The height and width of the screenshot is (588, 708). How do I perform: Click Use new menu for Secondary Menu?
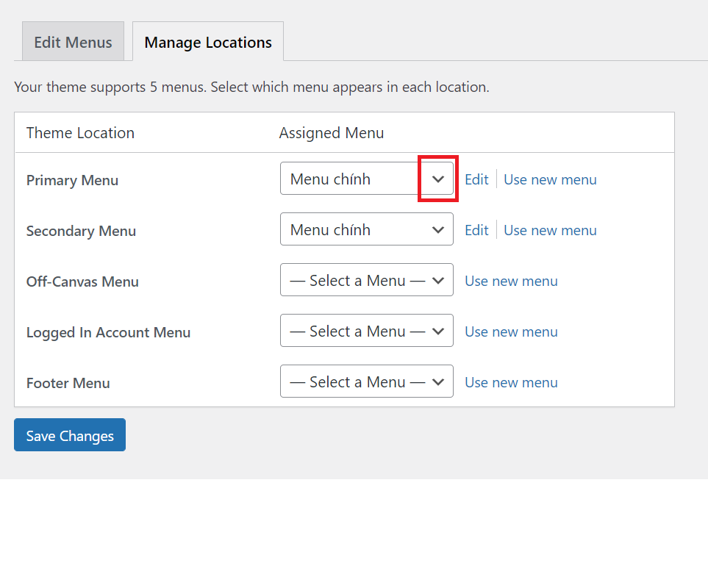click(x=550, y=230)
